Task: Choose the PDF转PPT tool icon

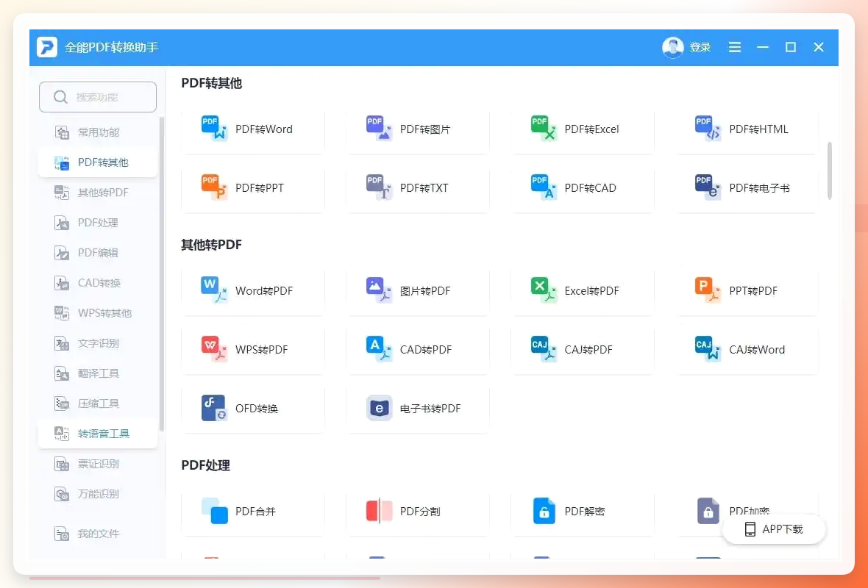Action: 214,187
